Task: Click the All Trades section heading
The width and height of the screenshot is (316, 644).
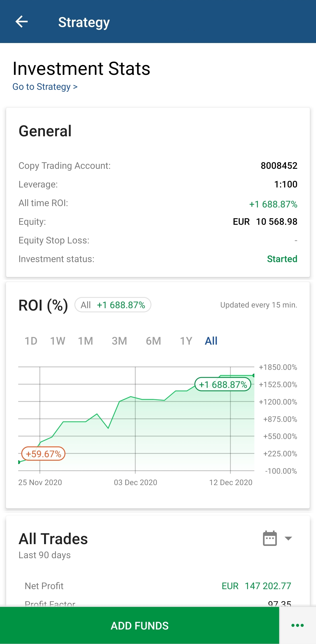Action: click(x=53, y=538)
